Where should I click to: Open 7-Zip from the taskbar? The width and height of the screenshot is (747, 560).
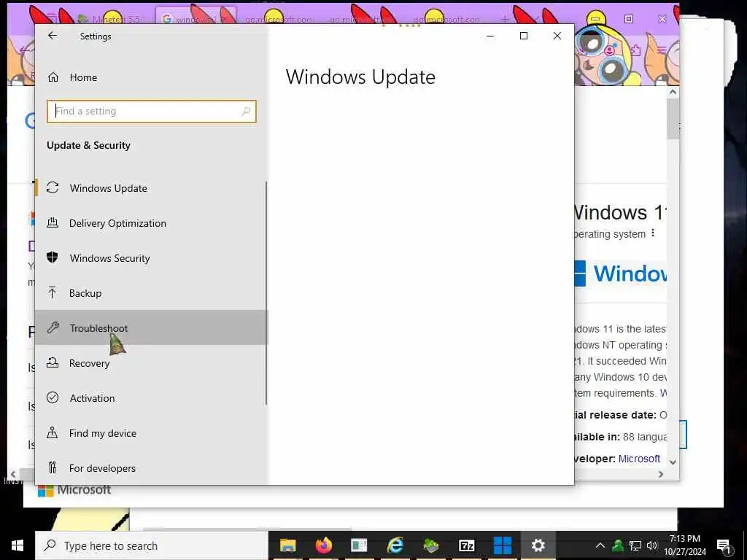tap(466, 545)
